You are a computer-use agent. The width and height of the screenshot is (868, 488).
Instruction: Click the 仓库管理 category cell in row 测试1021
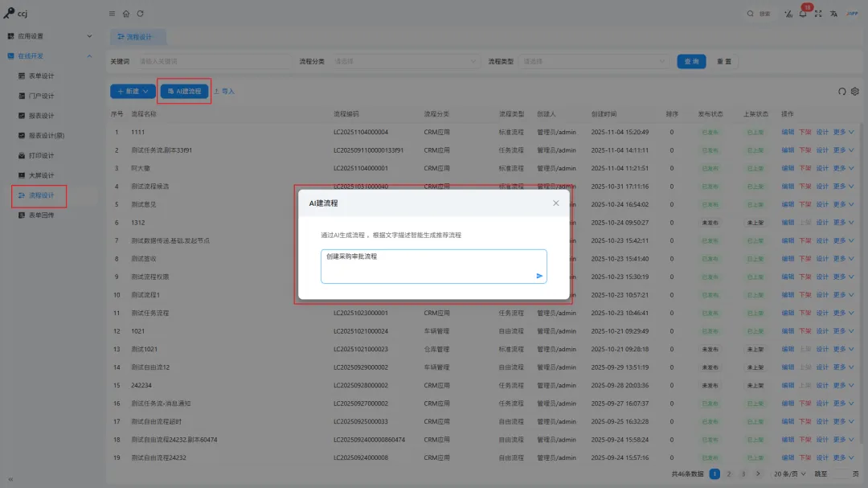pos(436,350)
